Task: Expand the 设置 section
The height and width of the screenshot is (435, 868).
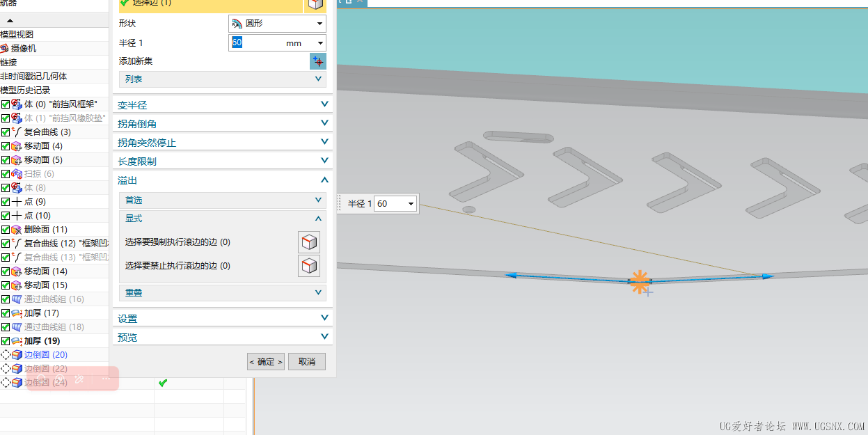Action: (x=222, y=319)
